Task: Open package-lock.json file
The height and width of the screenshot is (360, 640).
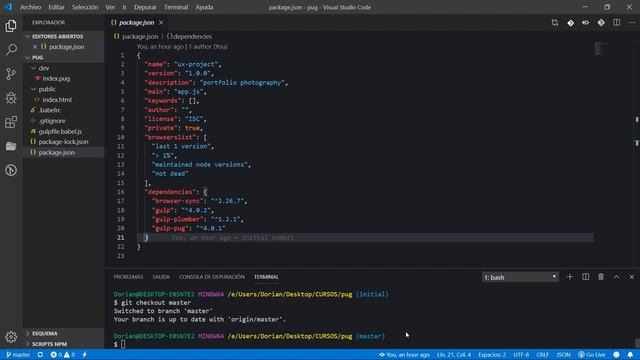Action: coord(63,142)
